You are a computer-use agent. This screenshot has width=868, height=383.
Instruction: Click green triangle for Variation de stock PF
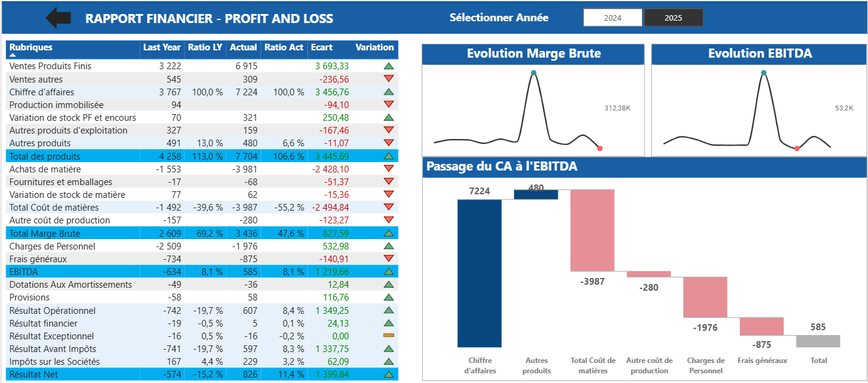point(389,117)
